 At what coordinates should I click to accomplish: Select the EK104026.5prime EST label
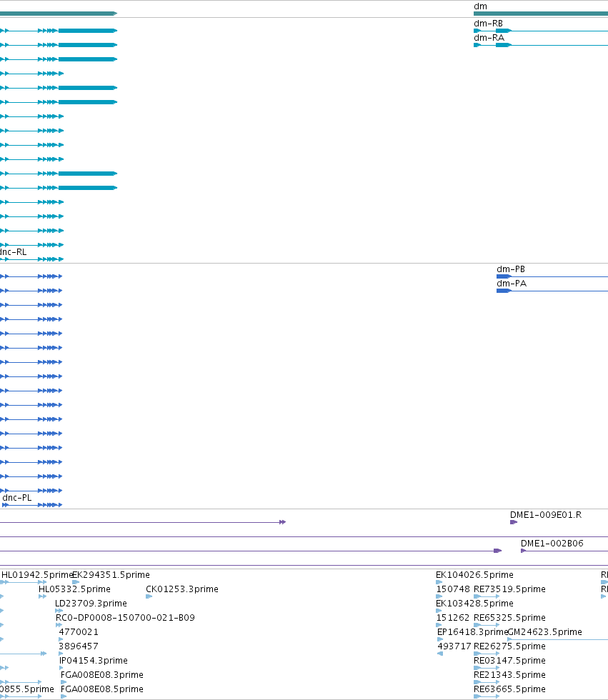tap(474, 574)
